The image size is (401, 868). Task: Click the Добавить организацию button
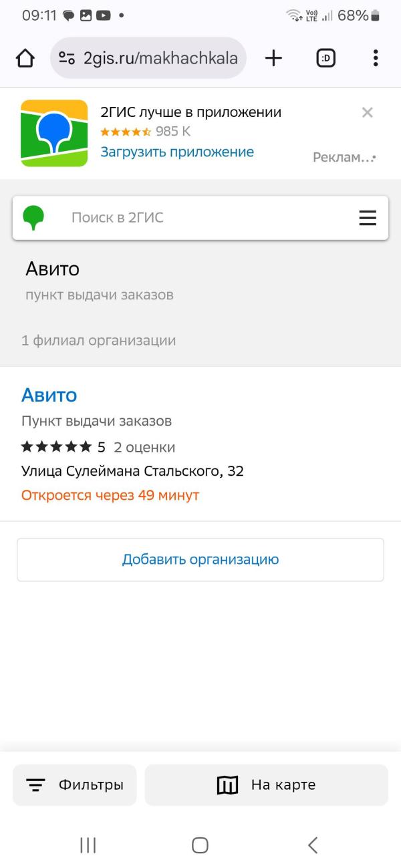[200, 559]
